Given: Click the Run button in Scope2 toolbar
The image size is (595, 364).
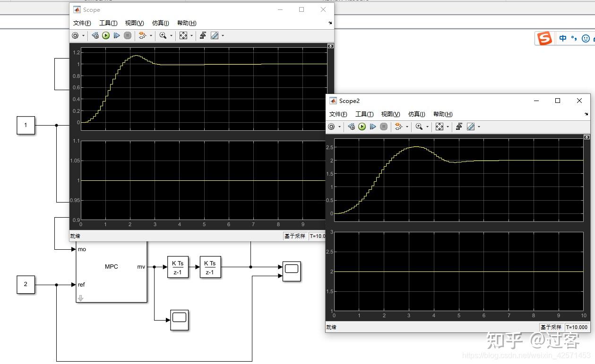Looking at the screenshot, I should [x=362, y=127].
